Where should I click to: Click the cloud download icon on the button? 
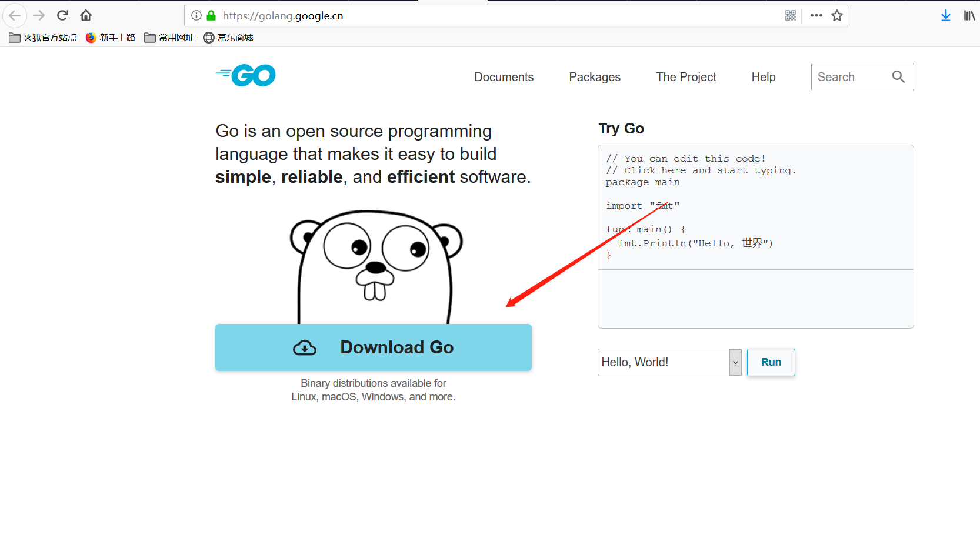[305, 348]
